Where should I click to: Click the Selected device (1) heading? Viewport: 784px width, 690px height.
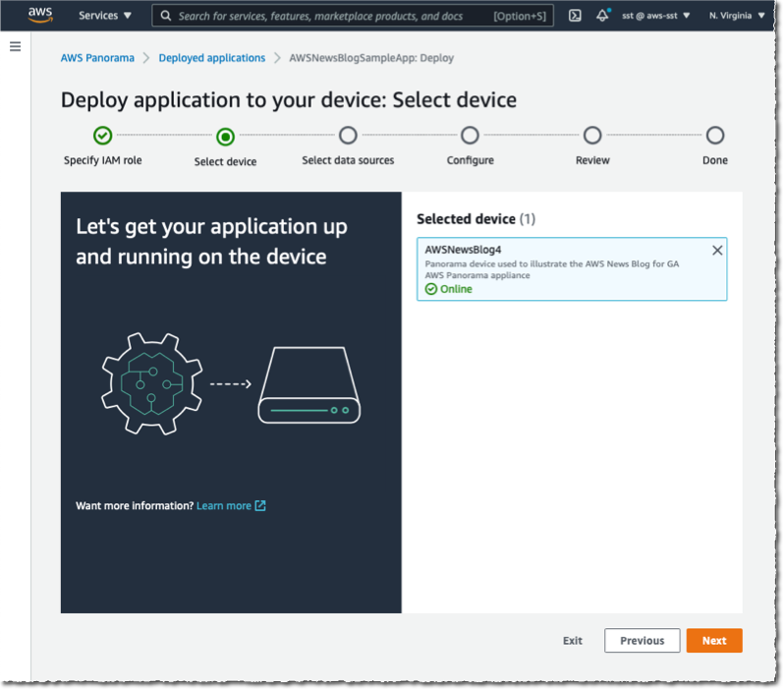pos(476,219)
